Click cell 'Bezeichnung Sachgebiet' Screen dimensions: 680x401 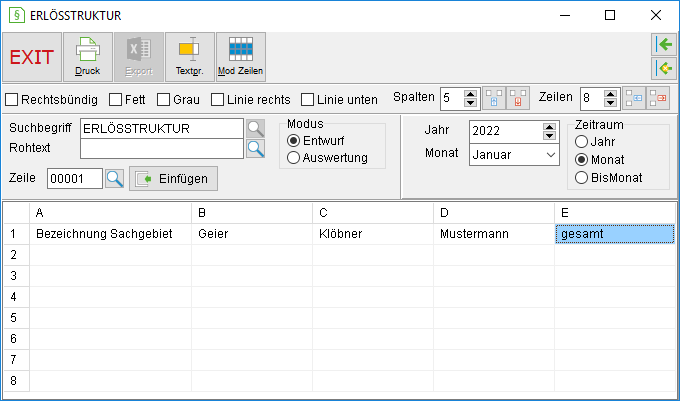(111, 234)
